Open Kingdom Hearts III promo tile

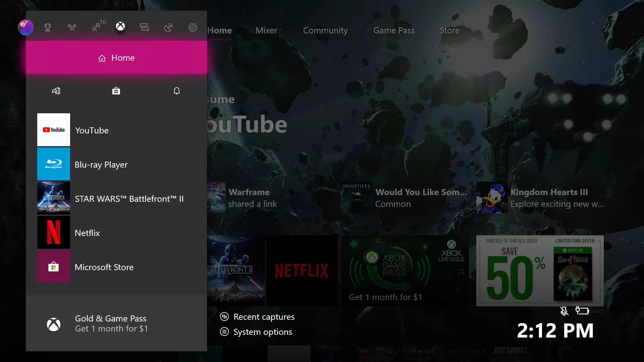(540, 198)
